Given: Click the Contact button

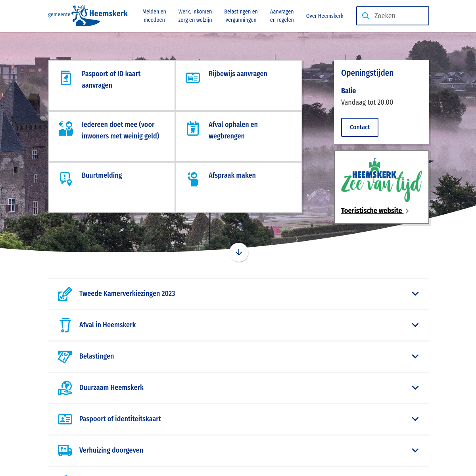Looking at the screenshot, I should tap(360, 127).
